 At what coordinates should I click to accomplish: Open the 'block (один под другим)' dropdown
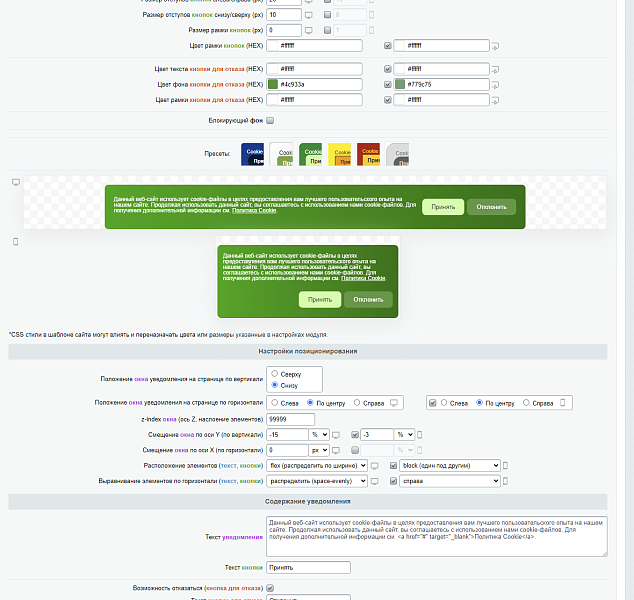pyautogui.click(x=450, y=466)
